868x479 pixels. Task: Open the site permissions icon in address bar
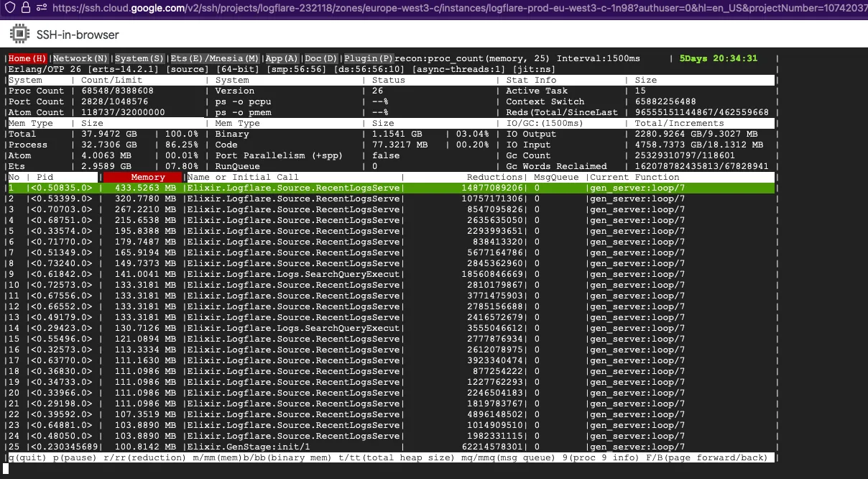pos(41,7)
